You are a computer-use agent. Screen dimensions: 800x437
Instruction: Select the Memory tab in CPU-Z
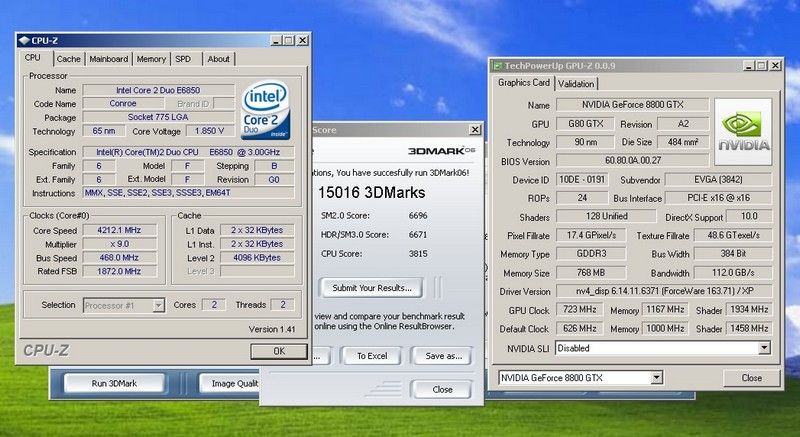tap(151, 59)
